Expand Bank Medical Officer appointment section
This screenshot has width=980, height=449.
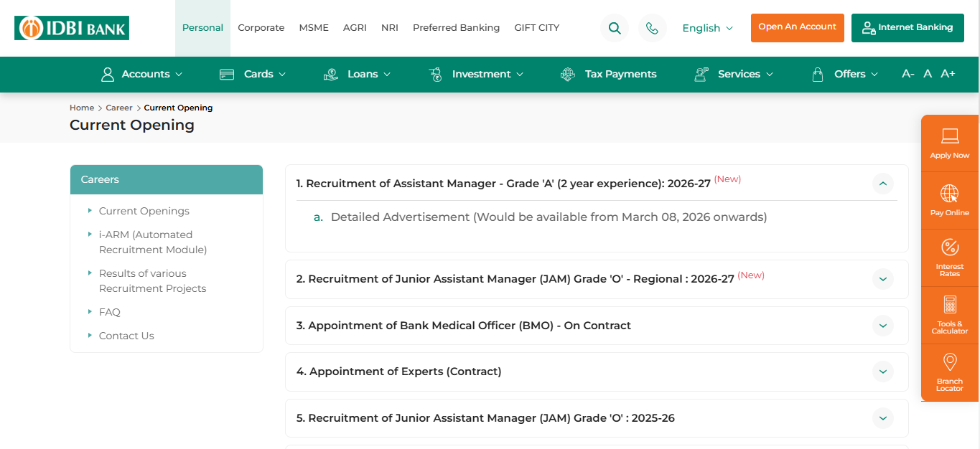coord(883,326)
